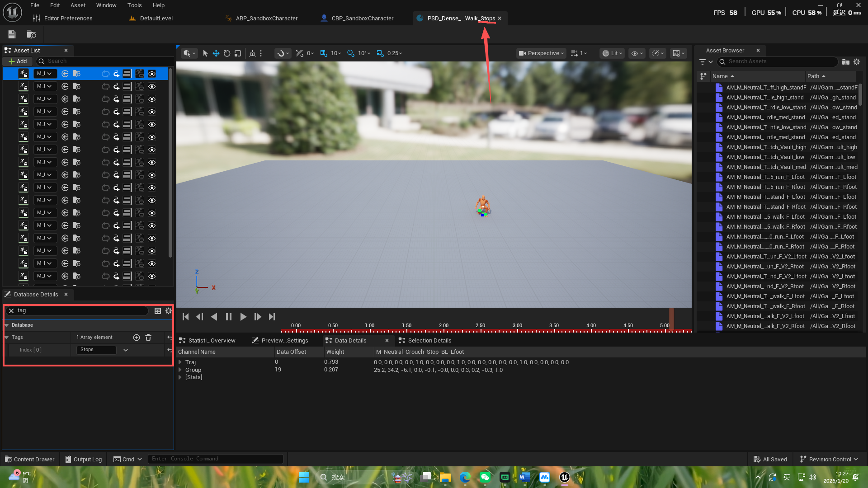Click the Save asset icon
The width and height of the screenshot is (868, 488).
click(12, 34)
